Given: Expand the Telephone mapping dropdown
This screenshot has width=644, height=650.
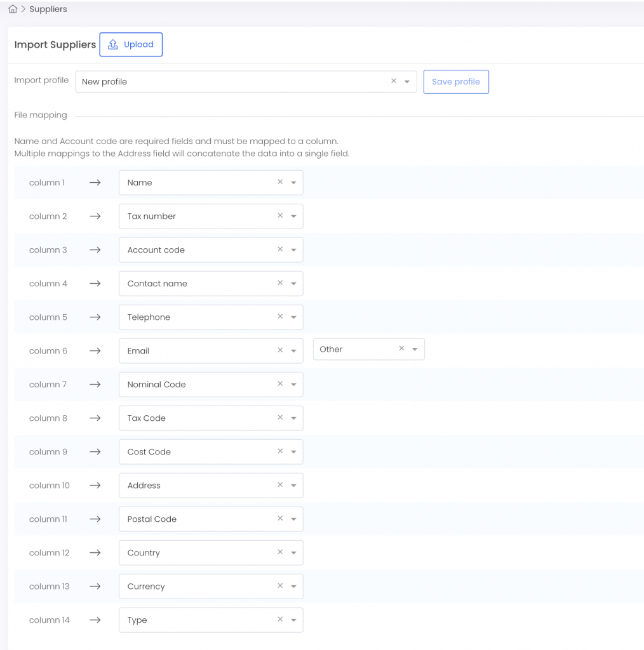Looking at the screenshot, I should (293, 317).
